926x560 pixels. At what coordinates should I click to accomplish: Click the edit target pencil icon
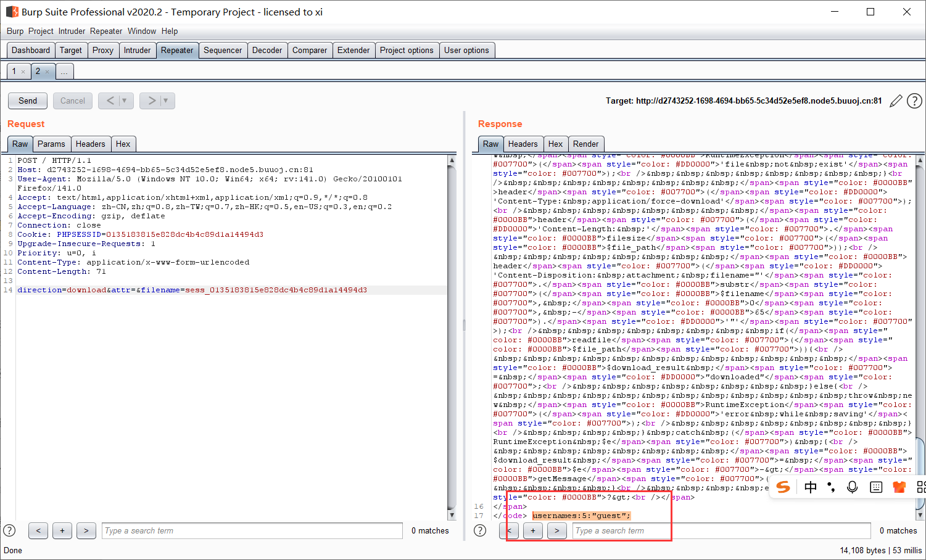click(x=896, y=101)
